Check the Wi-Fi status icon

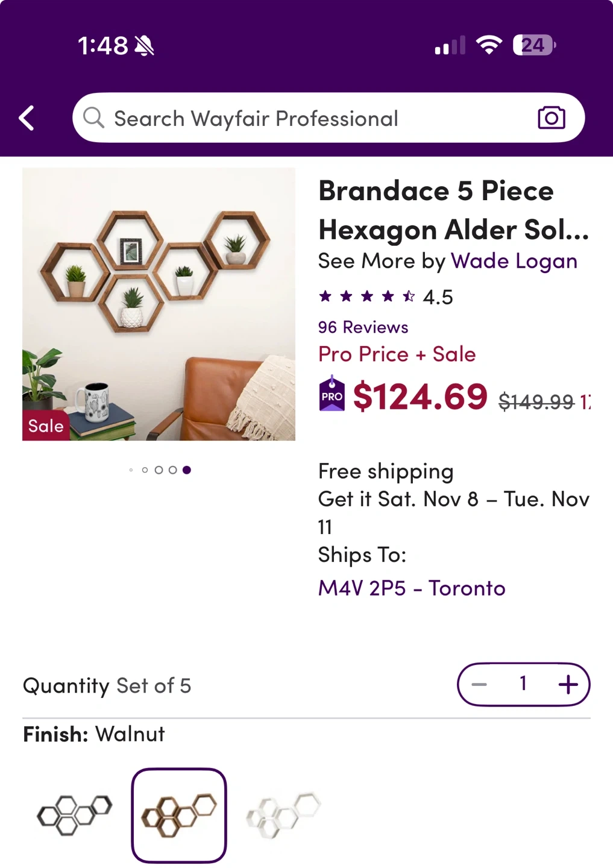(489, 45)
